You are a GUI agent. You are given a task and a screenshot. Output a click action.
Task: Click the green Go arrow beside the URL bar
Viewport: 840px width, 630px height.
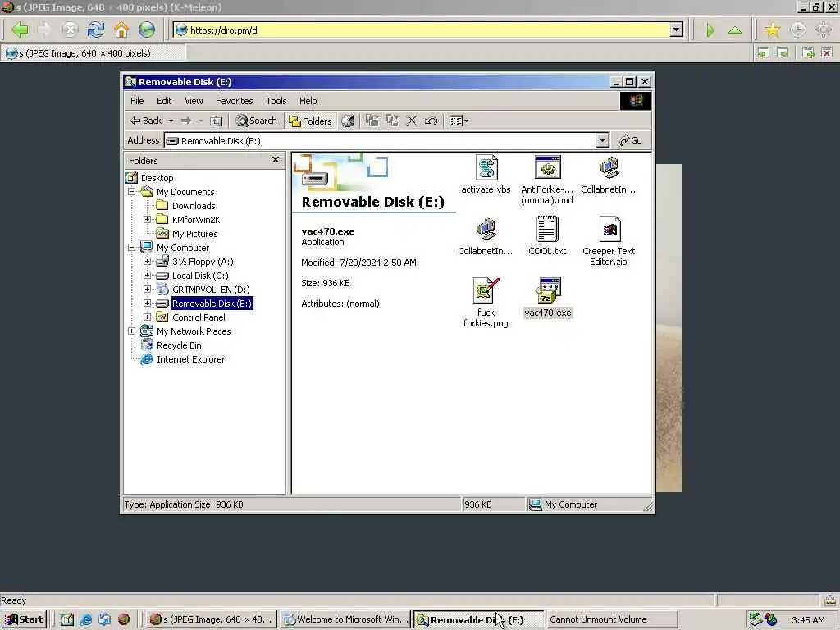coord(710,30)
